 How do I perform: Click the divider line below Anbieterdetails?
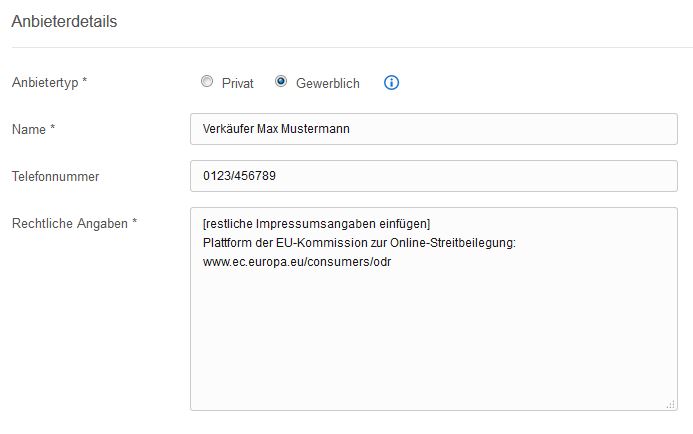pyautogui.click(x=346, y=47)
